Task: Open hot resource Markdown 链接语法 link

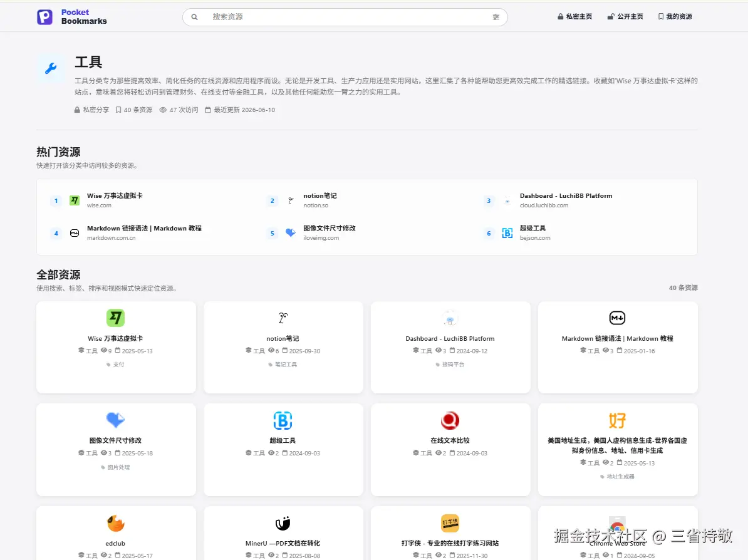Action: click(144, 228)
